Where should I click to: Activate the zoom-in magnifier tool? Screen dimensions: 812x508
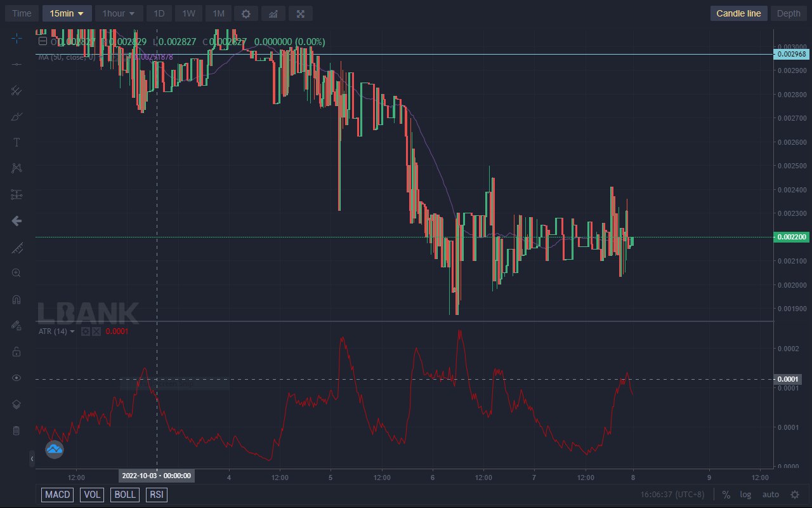(x=16, y=273)
